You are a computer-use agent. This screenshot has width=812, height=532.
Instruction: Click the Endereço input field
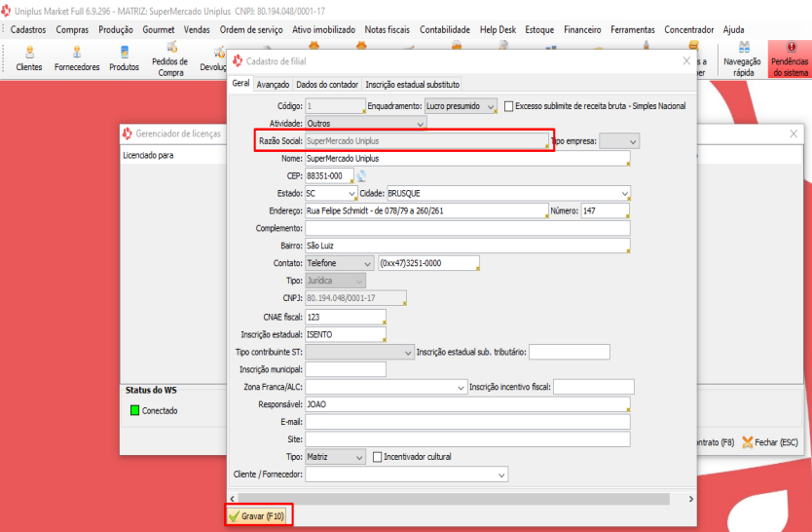(x=426, y=210)
